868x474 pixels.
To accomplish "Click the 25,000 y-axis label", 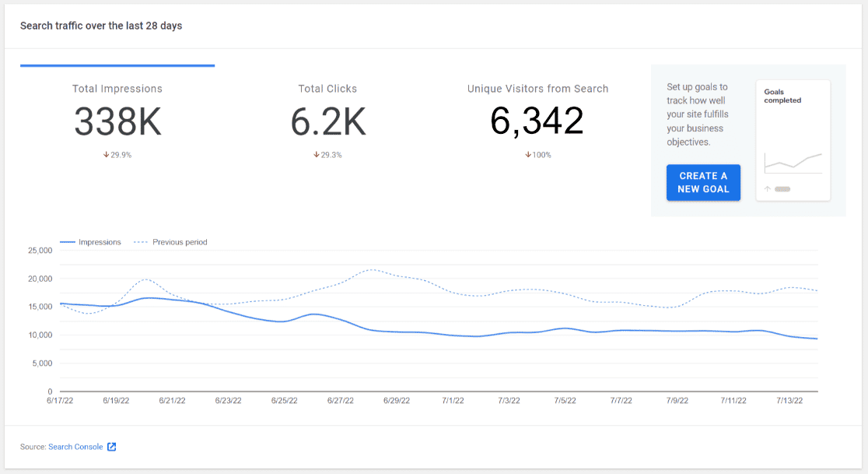I will [x=40, y=251].
